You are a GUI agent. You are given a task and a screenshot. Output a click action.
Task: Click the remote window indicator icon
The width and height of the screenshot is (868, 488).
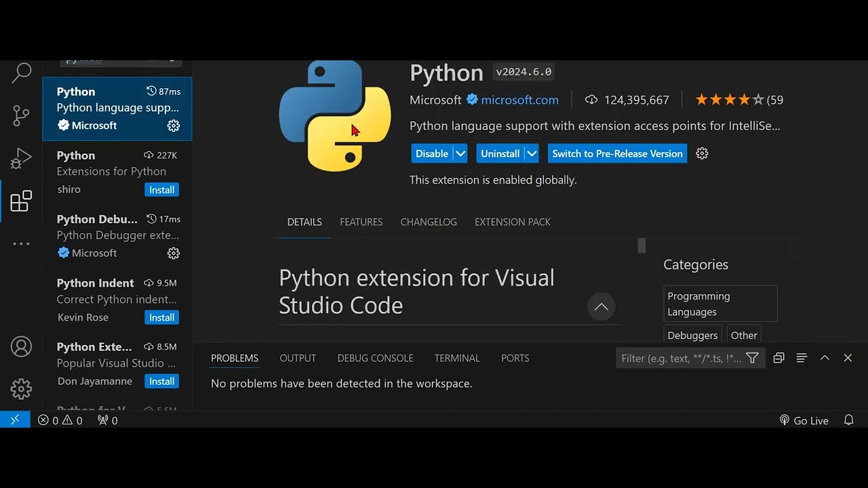coord(15,420)
